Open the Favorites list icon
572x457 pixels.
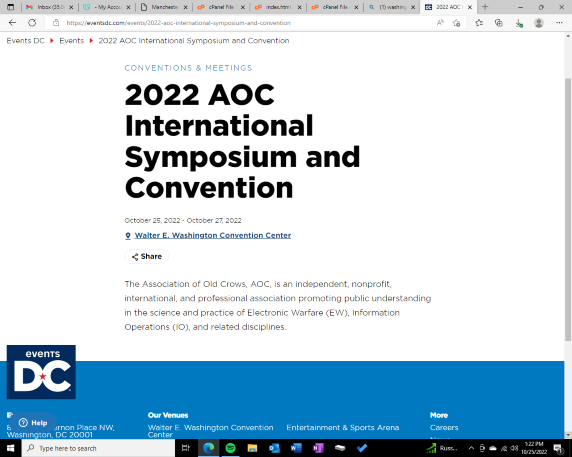point(479,23)
